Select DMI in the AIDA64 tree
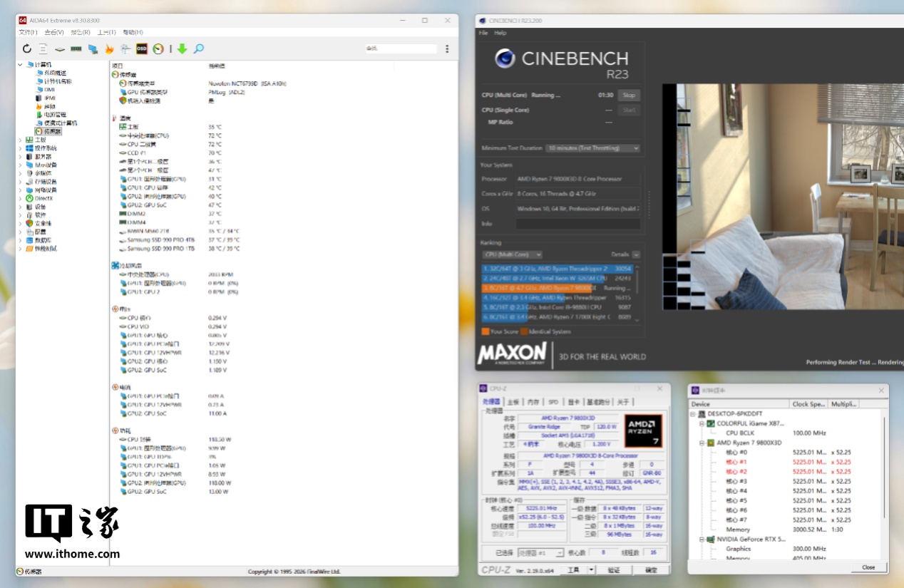 point(45,90)
